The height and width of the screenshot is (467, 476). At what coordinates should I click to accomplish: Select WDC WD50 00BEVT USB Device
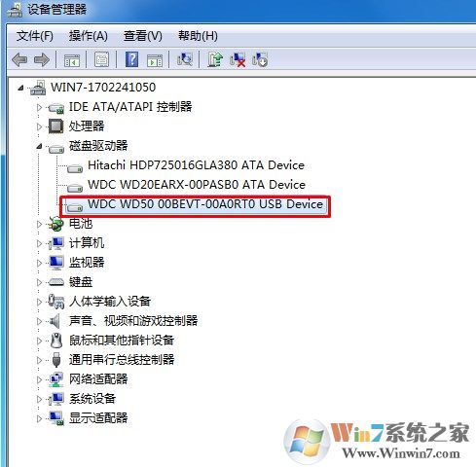pyautogui.click(x=205, y=204)
